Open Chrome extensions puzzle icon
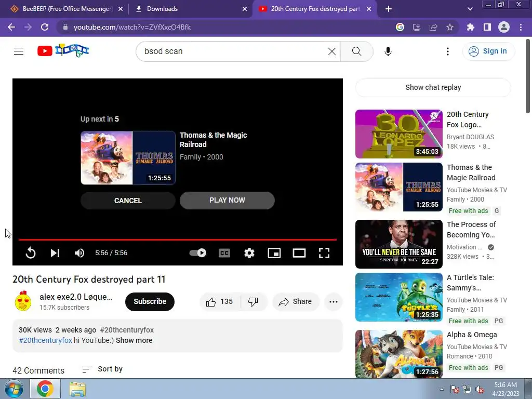This screenshot has width=532, height=399. pos(470,27)
